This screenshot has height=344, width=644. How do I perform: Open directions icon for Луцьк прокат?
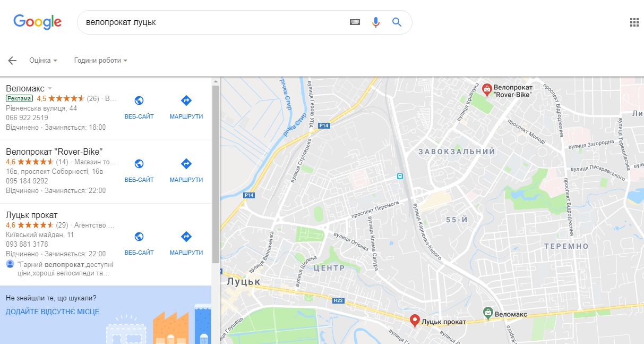[186, 237]
